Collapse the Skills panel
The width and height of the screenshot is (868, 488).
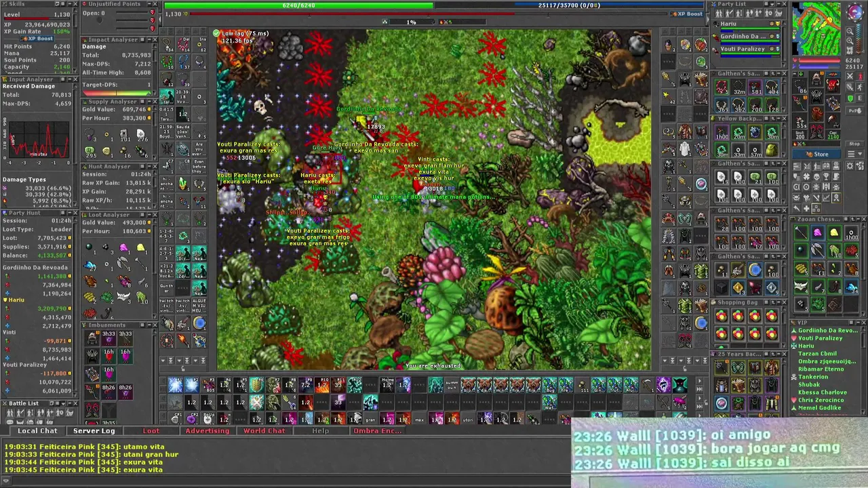point(70,4)
